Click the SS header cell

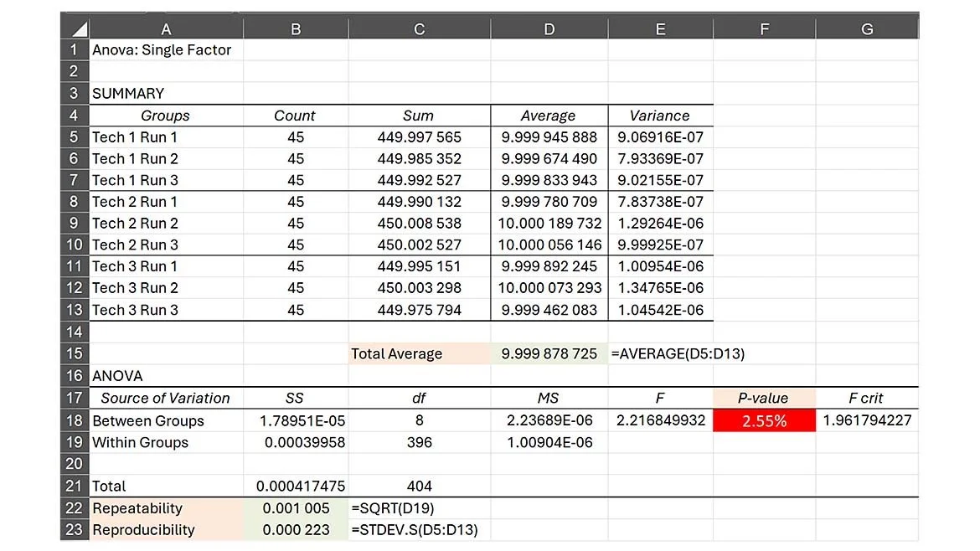pos(296,398)
